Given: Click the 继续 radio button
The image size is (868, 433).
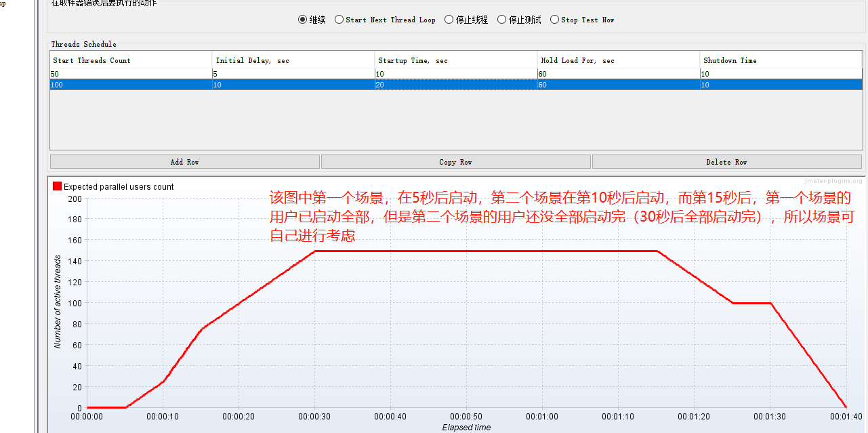Looking at the screenshot, I should [302, 19].
